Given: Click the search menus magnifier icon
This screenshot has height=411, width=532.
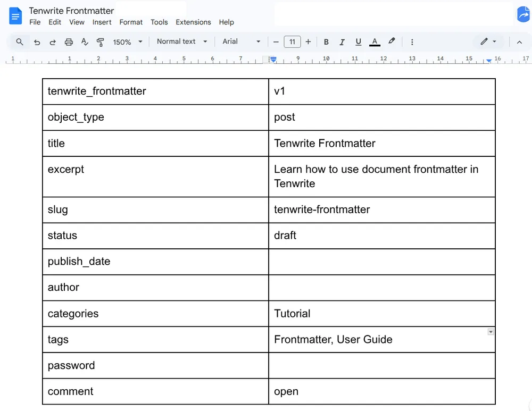Looking at the screenshot, I should 20,41.
